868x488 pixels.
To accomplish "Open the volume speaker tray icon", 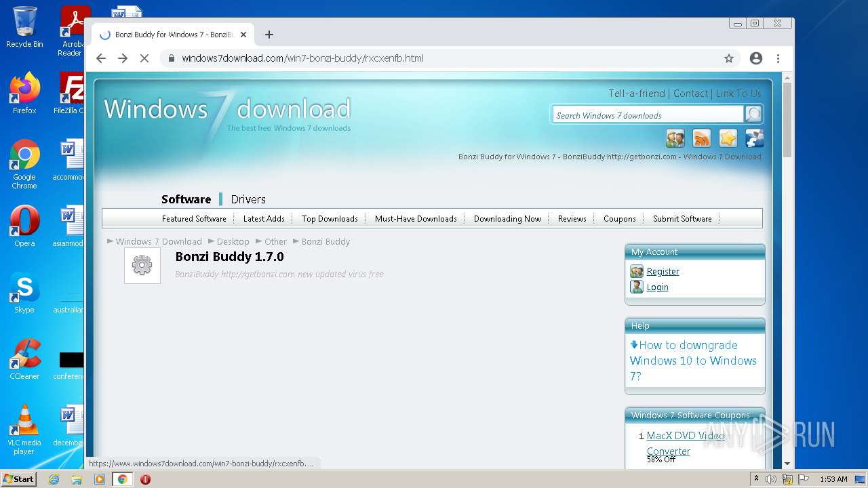I will (771, 479).
